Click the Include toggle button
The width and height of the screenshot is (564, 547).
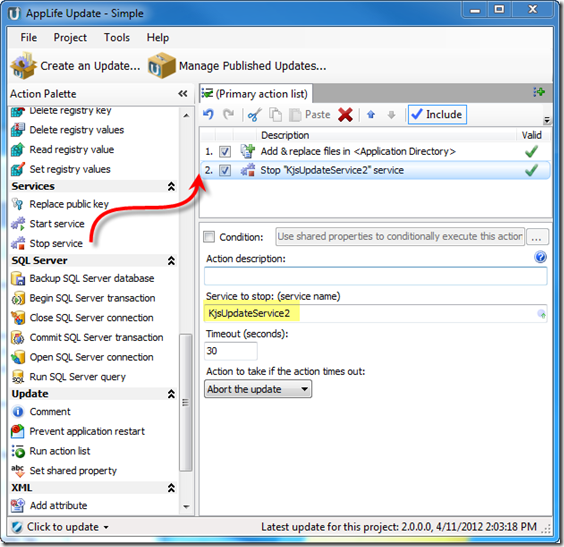437,115
